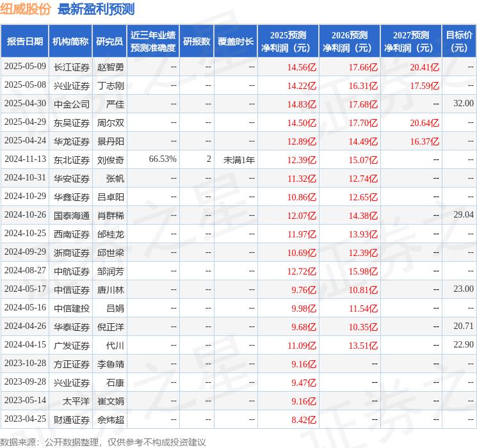Image resolution: width=477 pixels, height=448 pixels.
Task: Select the 2027预测净利润 column header
Action: (411, 41)
